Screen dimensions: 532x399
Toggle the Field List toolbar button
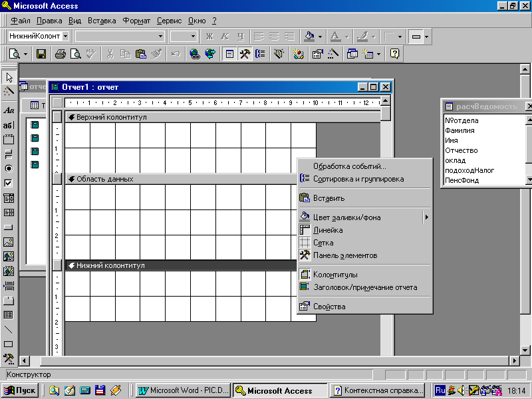(x=229, y=54)
